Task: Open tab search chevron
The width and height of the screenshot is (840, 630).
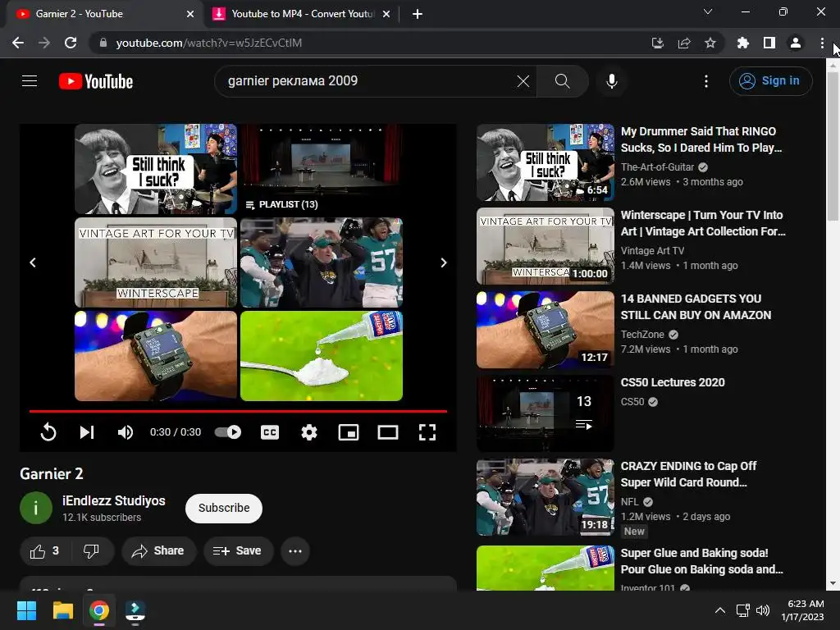Action: click(x=708, y=11)
